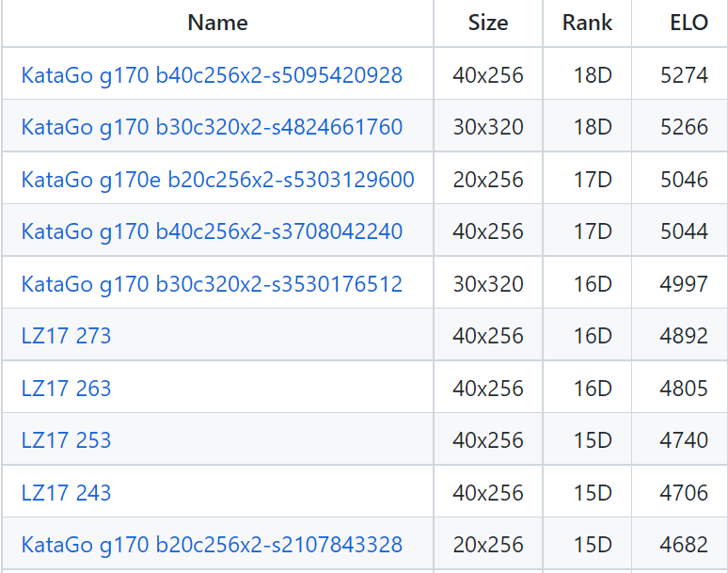
Task: Select the Rank column header
Action: 587,23
